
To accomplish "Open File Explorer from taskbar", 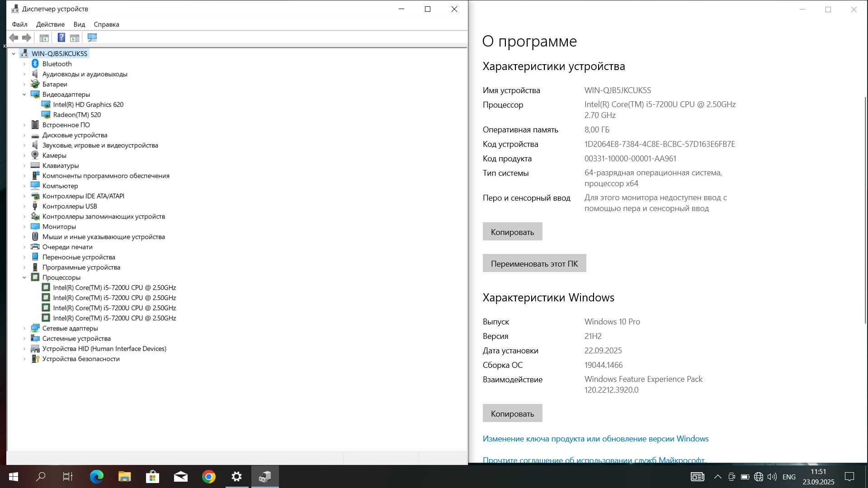I will point(124,477).
